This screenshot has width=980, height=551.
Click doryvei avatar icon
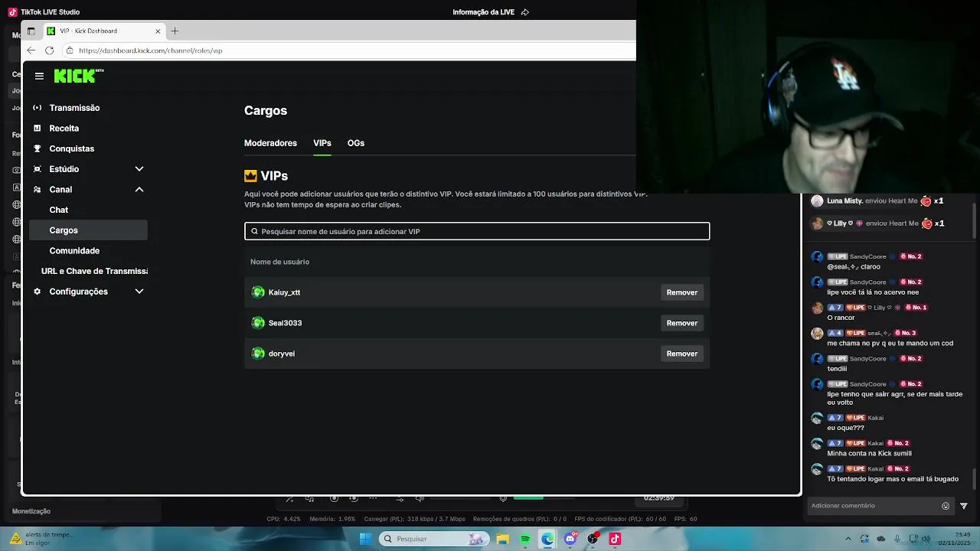click(258, 354)
